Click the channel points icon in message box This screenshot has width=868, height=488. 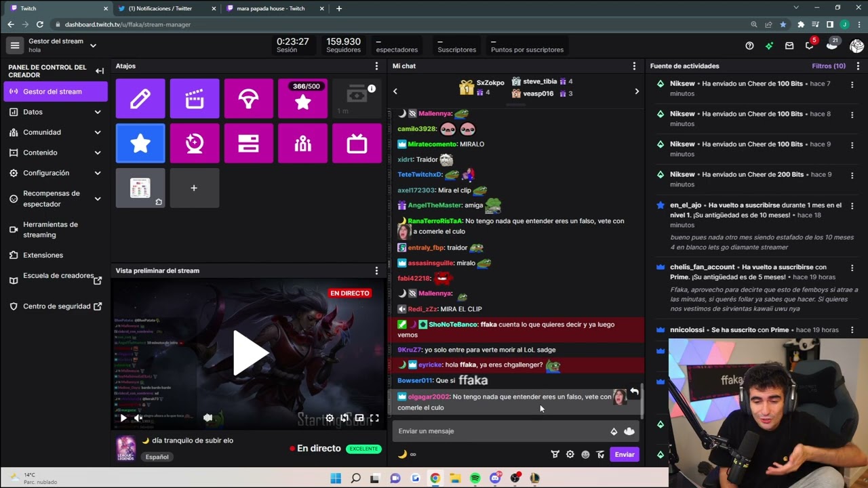(629, 431)
